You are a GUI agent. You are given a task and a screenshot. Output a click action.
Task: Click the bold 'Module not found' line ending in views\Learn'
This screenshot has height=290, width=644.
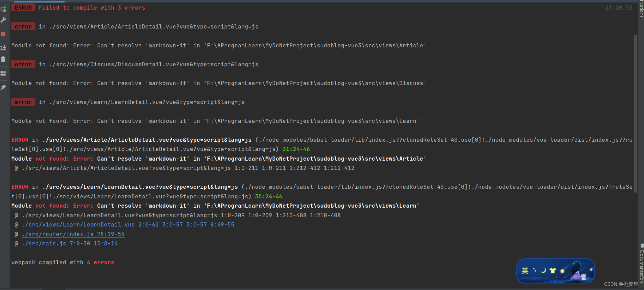point(215,206)
